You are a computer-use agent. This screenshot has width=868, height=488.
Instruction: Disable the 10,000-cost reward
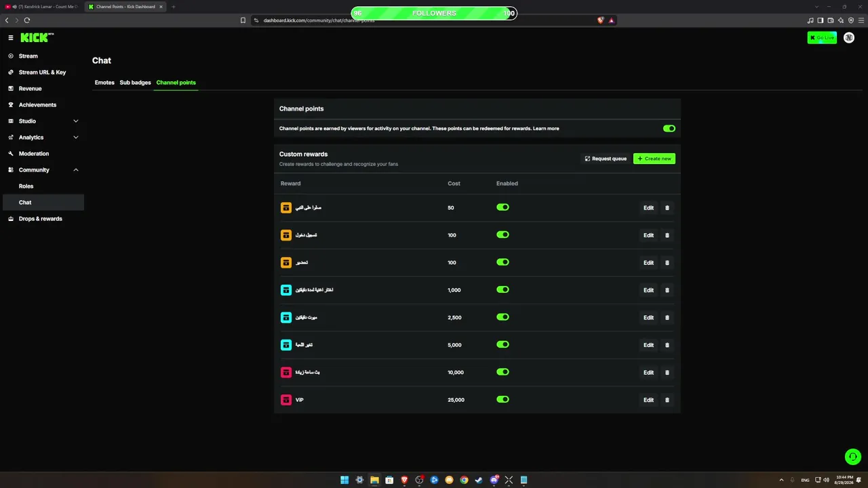502,372
